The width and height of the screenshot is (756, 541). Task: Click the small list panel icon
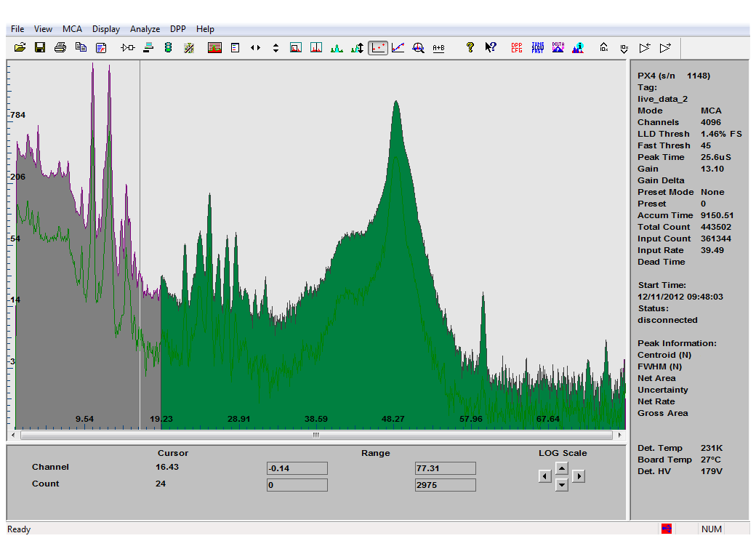coord(236,48)
